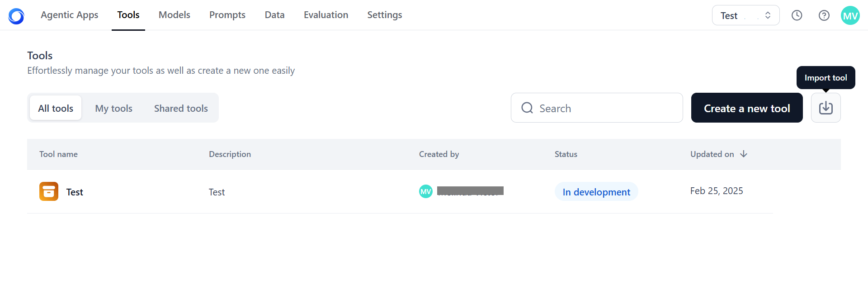Click the orange Test tool icon

pos(49,191)
